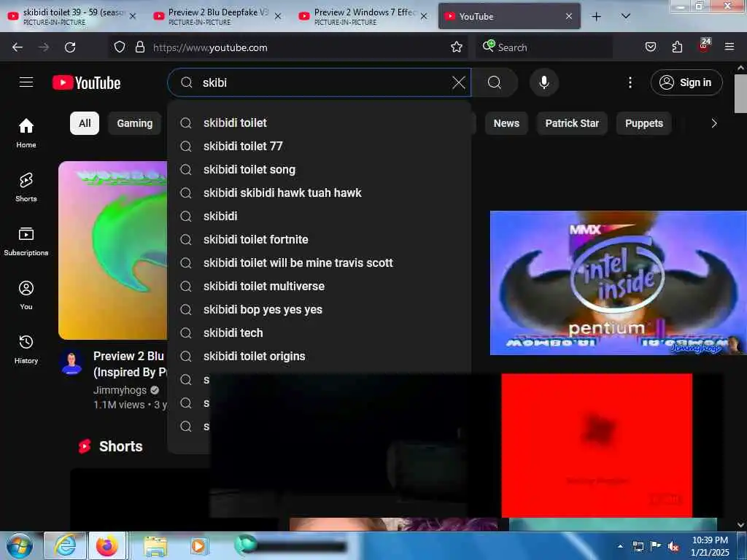Sign in to YouTube
The height and width of the screenshot is (560, 747).
(686, 82)
